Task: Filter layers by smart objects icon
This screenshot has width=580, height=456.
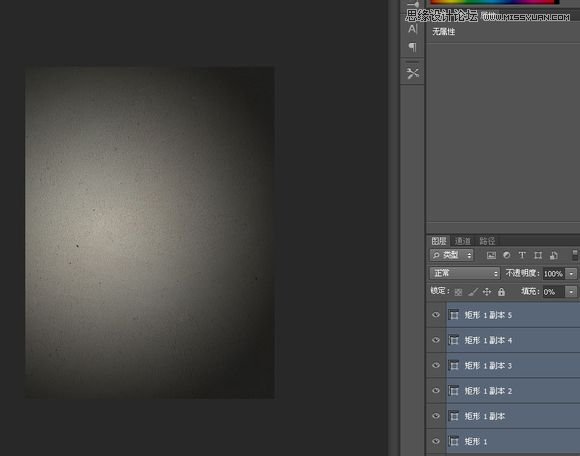Action: [x=554, y=255]
